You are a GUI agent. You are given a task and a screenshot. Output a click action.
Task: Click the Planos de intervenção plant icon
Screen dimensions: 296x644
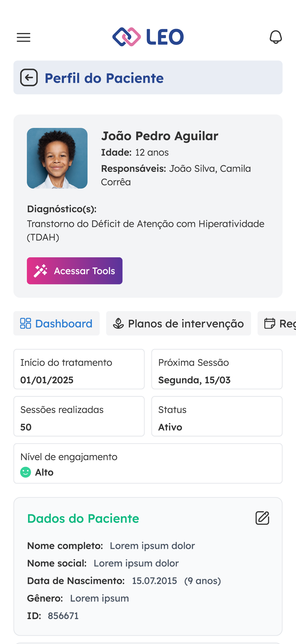click(x=118, y=323)
